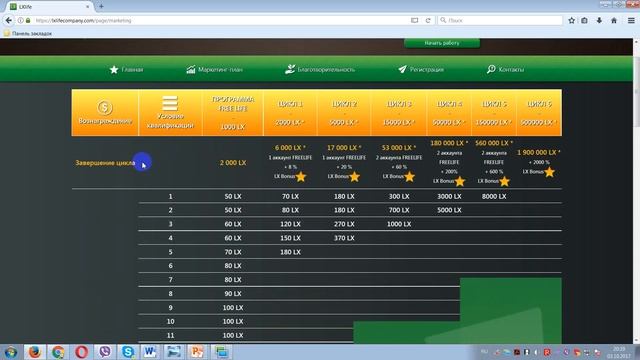Click the LX Bonus star under 560 000 LX
The width and height of the screenshot is (640, 360).
pyautogui.click(x=504, y=181)
